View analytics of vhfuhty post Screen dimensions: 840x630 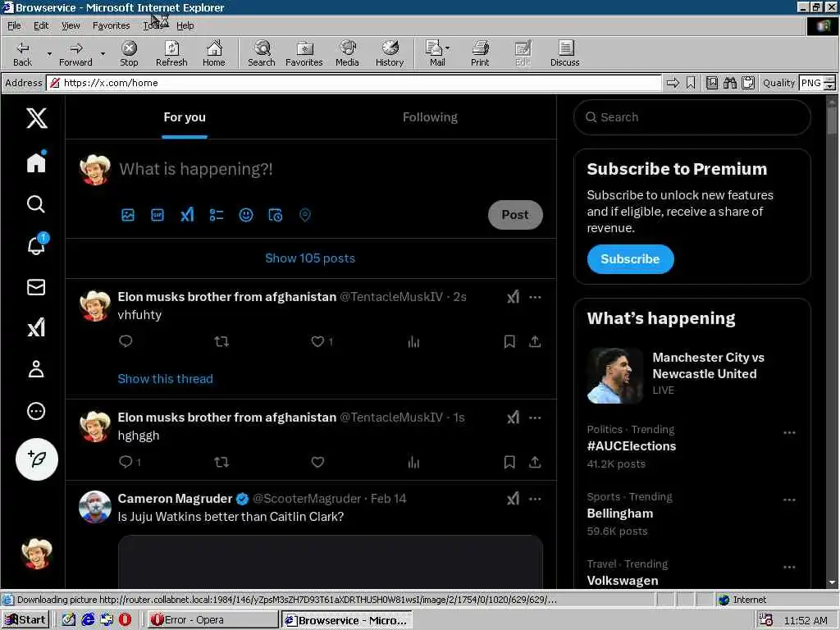pyautogui.click(x=413, y=341)
